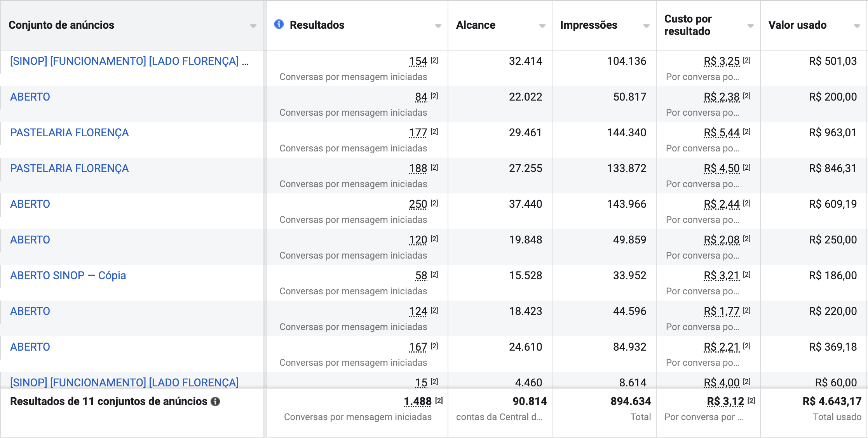The width and height of the screenshot is (868, 438).
Task: Click cost per result R$ 2,21
Action: pos(722,347)
